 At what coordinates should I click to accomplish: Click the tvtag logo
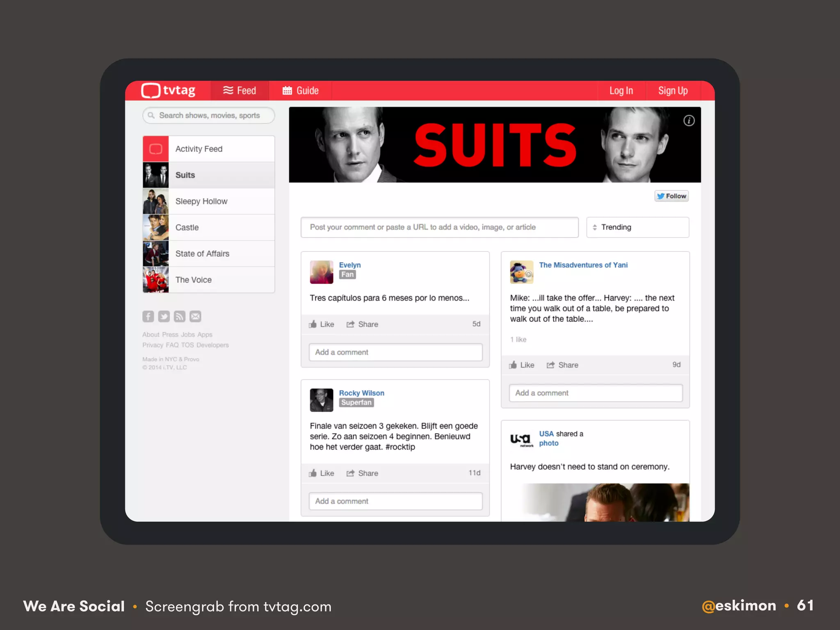click(x=168, y=90)
